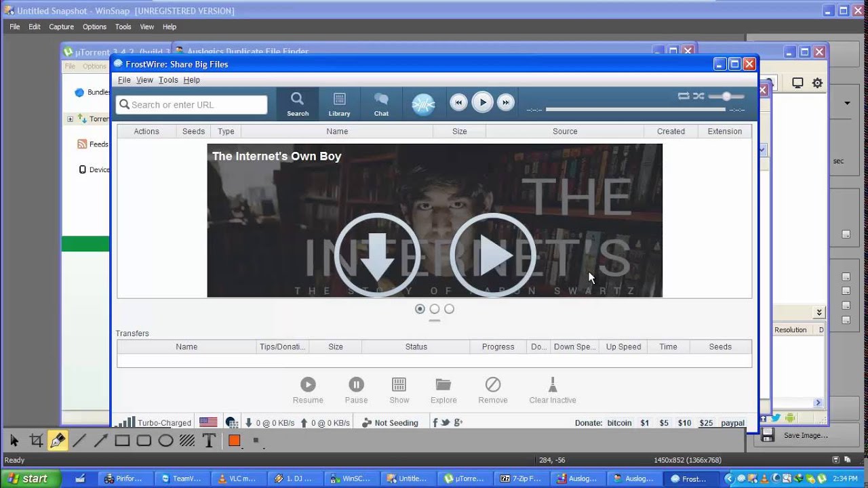Sort results by Created column
Image resolution: width=868 pixels, height=488 pixels.
[671, 131]
